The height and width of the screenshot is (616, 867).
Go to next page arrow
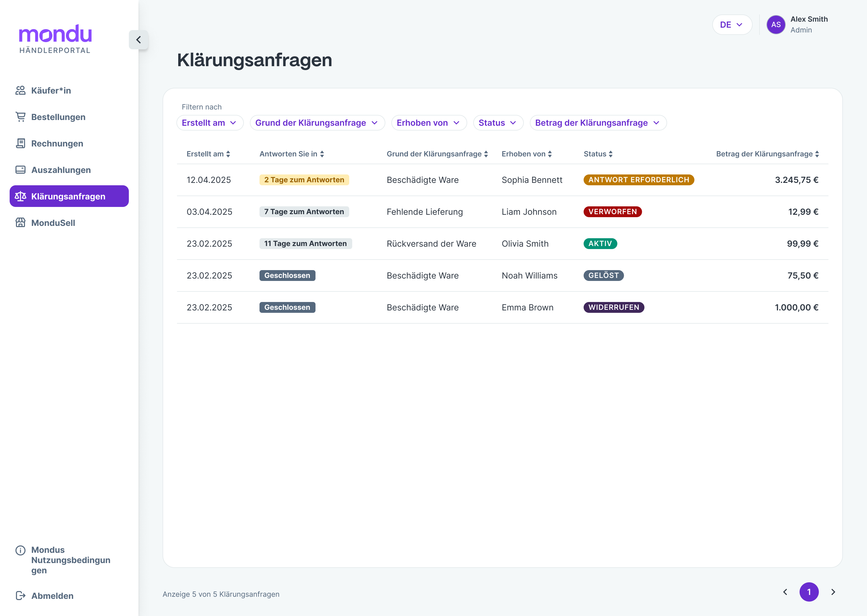[x=833, y=592]
